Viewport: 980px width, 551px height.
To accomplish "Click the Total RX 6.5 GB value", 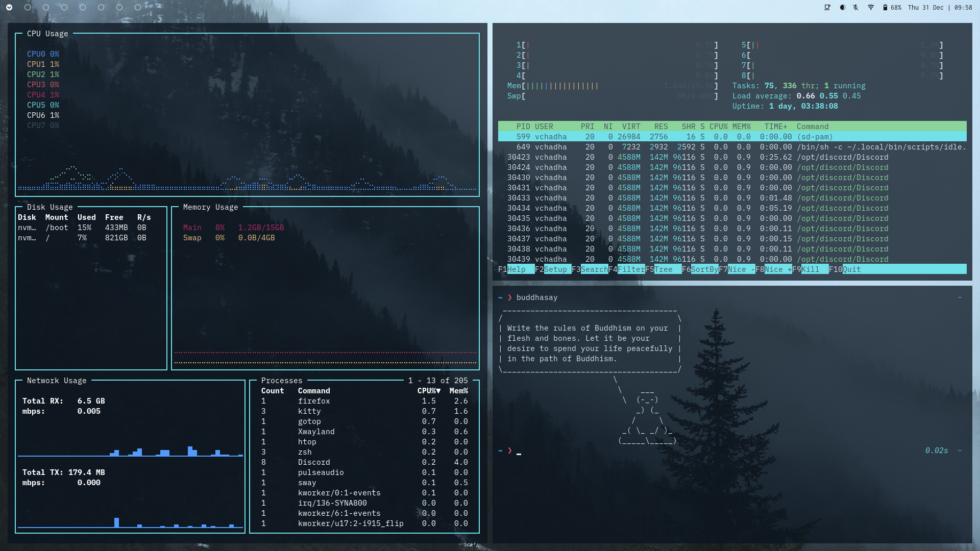I will click(x=91, y=401).
